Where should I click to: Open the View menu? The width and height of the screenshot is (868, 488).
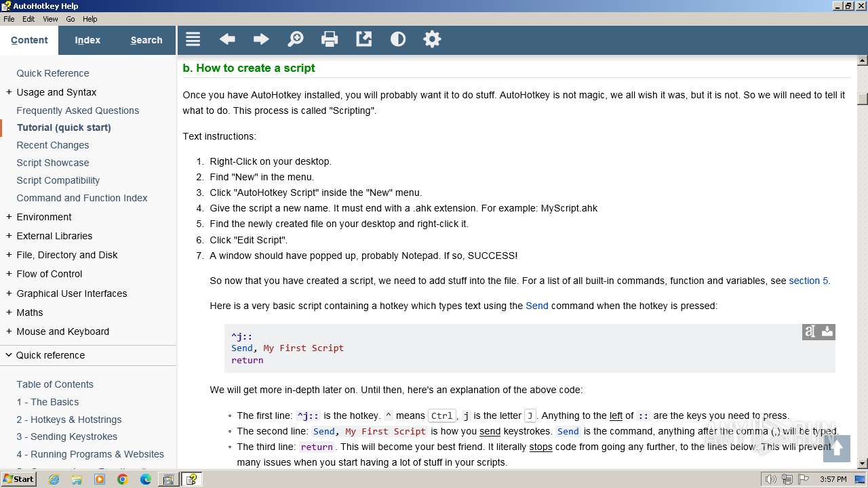50,19
